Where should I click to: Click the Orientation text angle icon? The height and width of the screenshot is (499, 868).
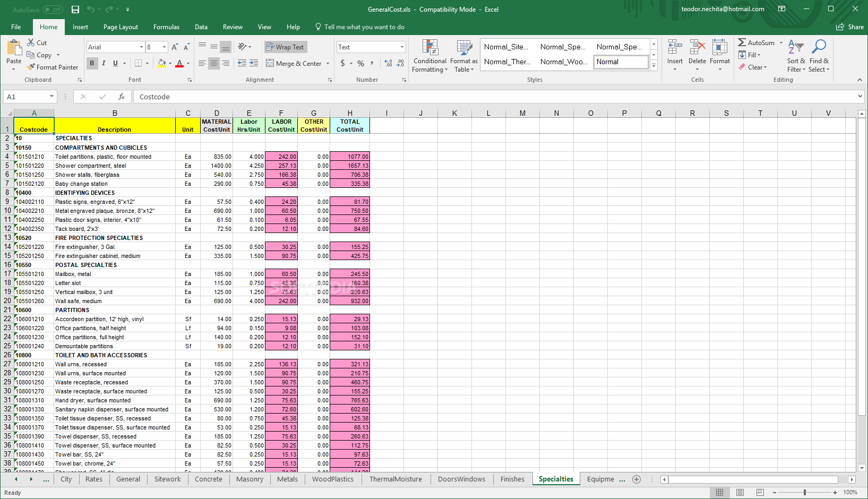click(x=243, y=47)
